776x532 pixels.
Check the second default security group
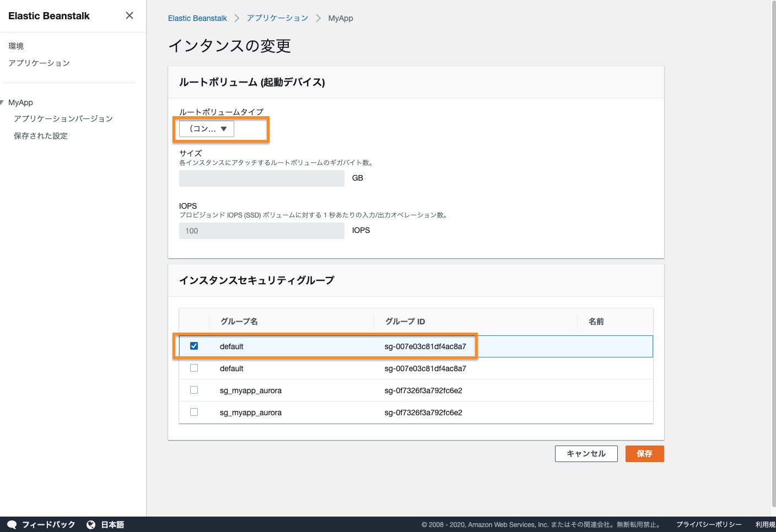tap(194, 368)
